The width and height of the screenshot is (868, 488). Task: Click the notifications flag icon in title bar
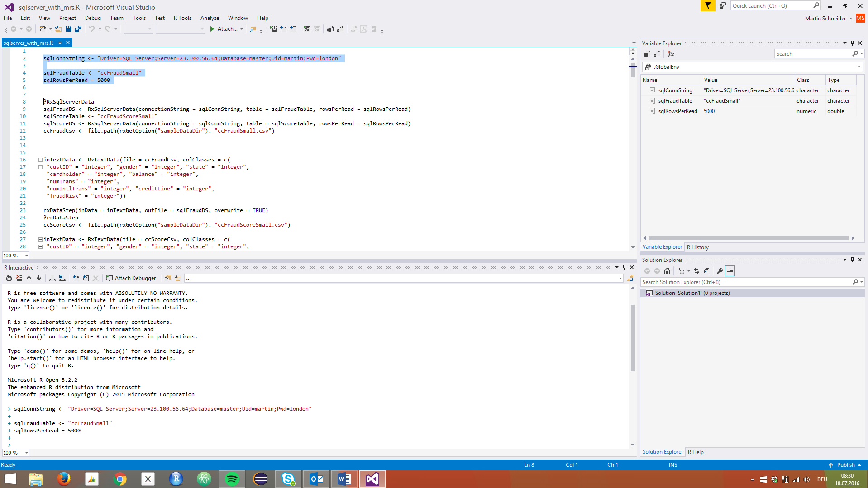click(708, 5)
